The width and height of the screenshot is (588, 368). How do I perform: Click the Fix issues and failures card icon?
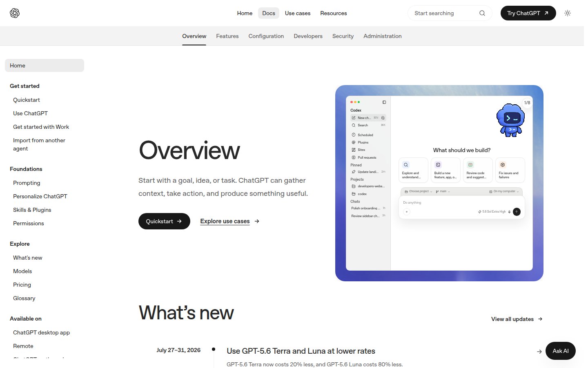click(x=503, y=165)
